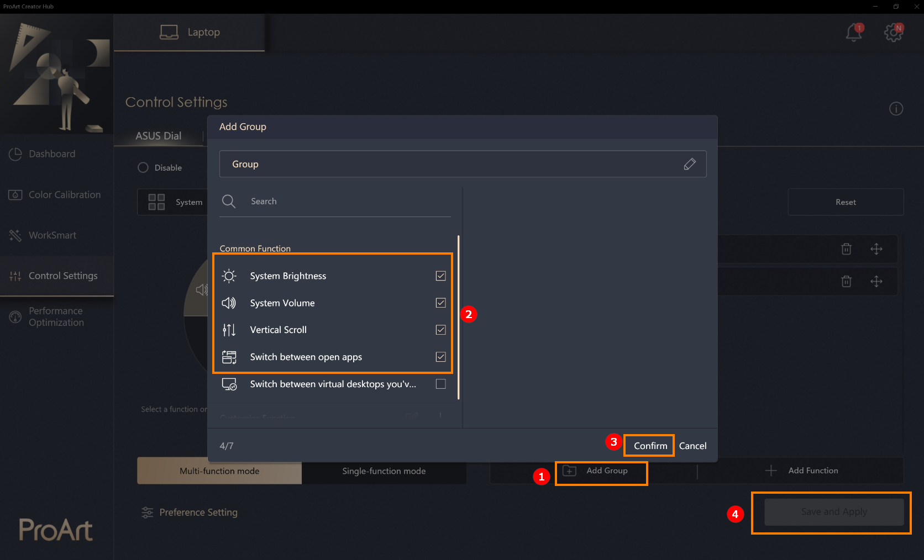
Task: Click the Preference Setting sliders icon
Action: pos(148,513)
